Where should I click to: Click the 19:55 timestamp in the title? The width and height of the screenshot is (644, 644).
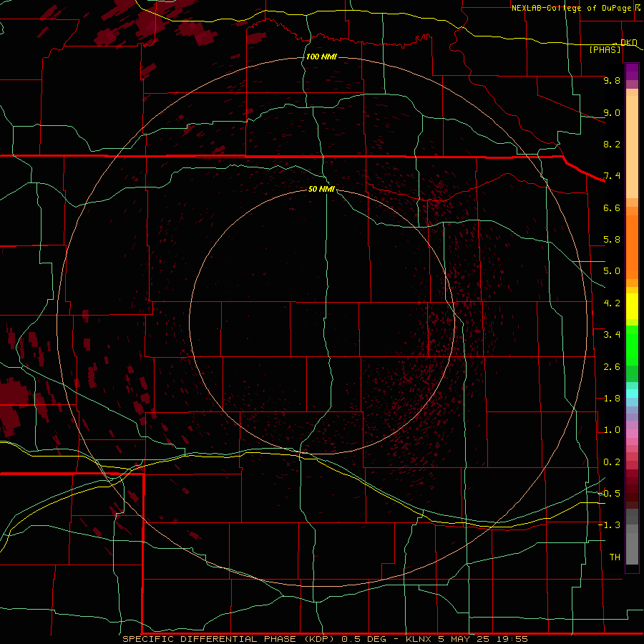click(513, 639)
